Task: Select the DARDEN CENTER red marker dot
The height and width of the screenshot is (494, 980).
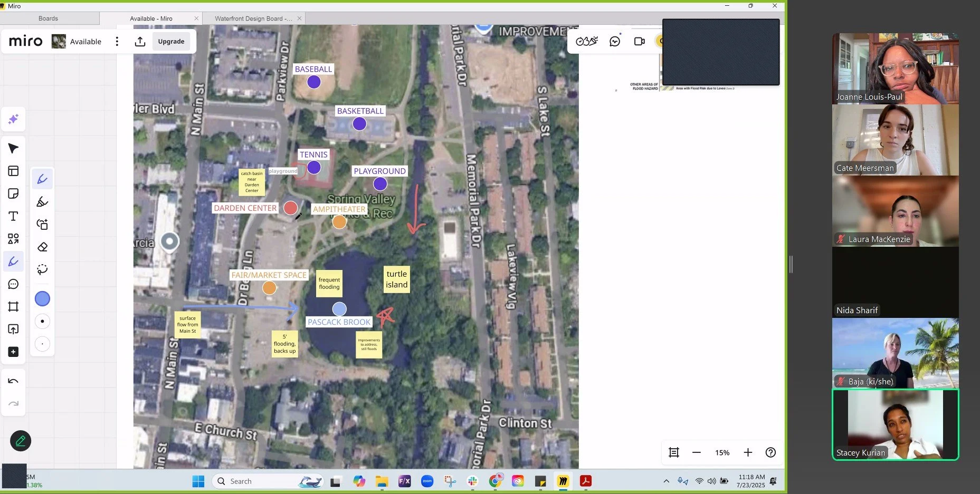Action: point(290,208)
